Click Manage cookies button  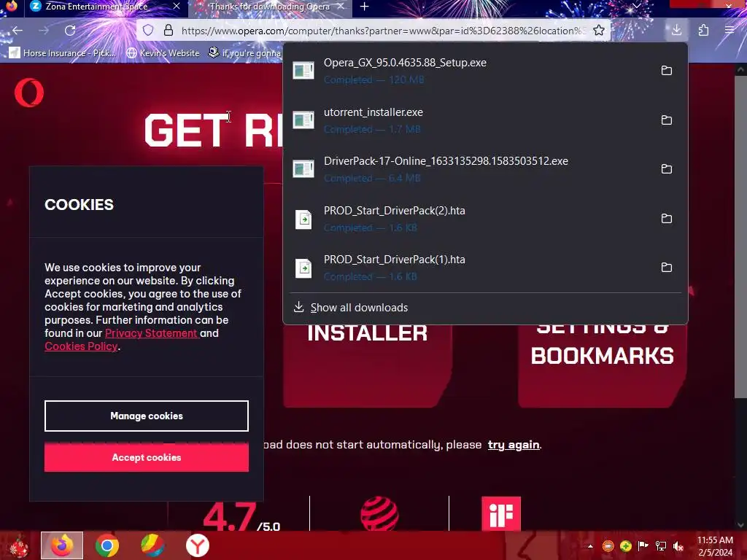pyautogui.click(x=146, y=416)
